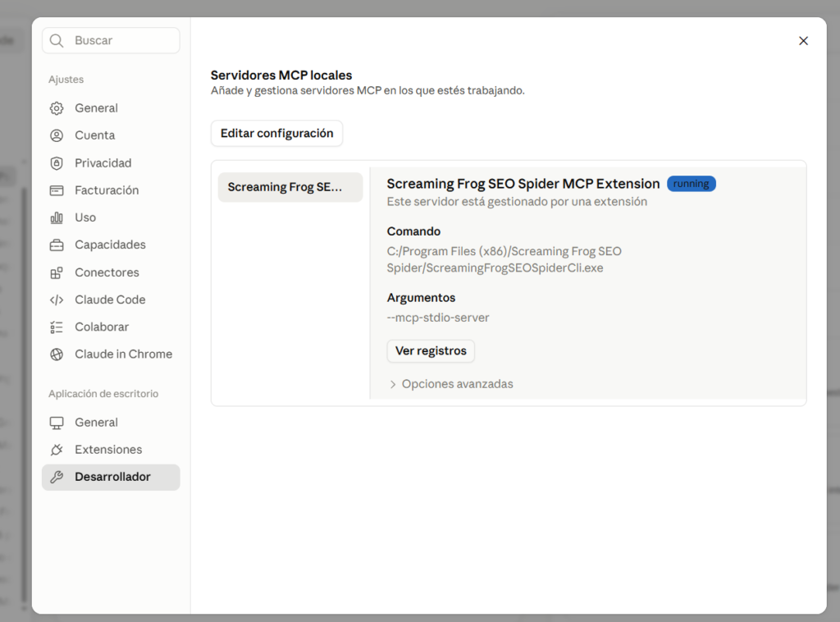The image size is (840, 622).
Task: Click the Conectores blocks icon
Action: 57,272
